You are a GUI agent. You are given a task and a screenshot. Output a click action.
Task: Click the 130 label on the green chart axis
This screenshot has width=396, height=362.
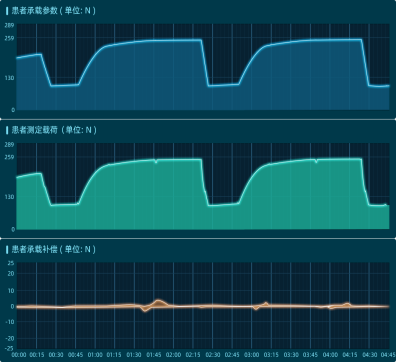point(10,197)
